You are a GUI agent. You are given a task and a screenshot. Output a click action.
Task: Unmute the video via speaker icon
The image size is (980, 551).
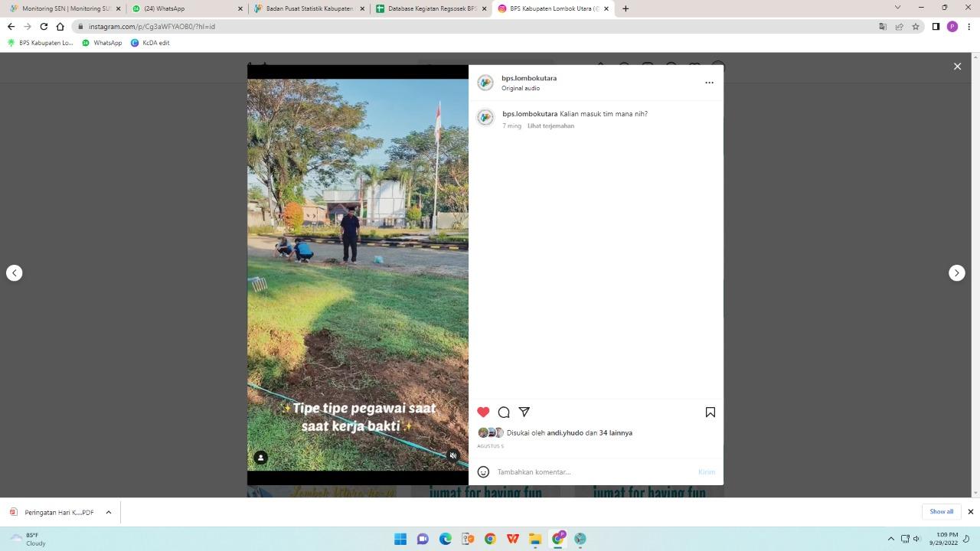pyautogui.click(x=453, y=455)
